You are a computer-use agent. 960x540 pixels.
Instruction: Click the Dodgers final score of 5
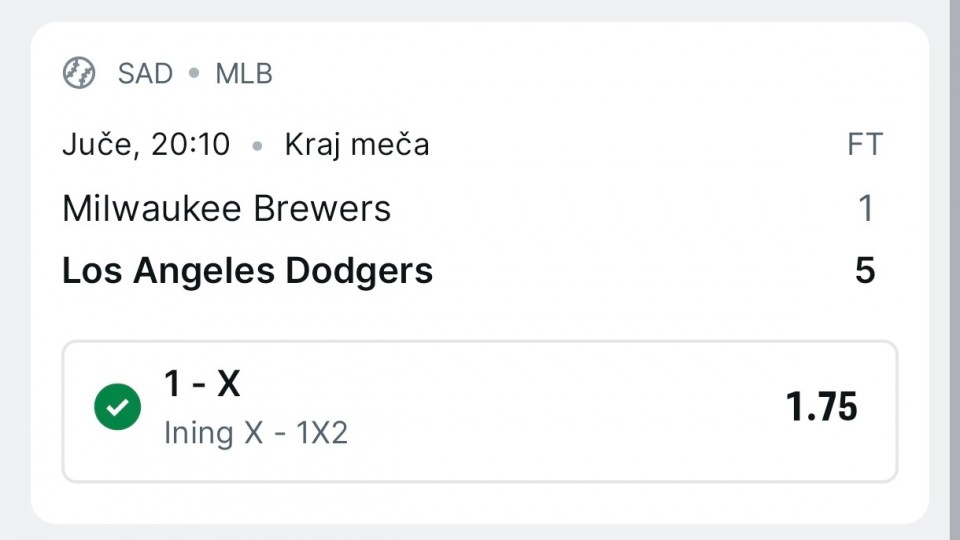pos(865,270)
